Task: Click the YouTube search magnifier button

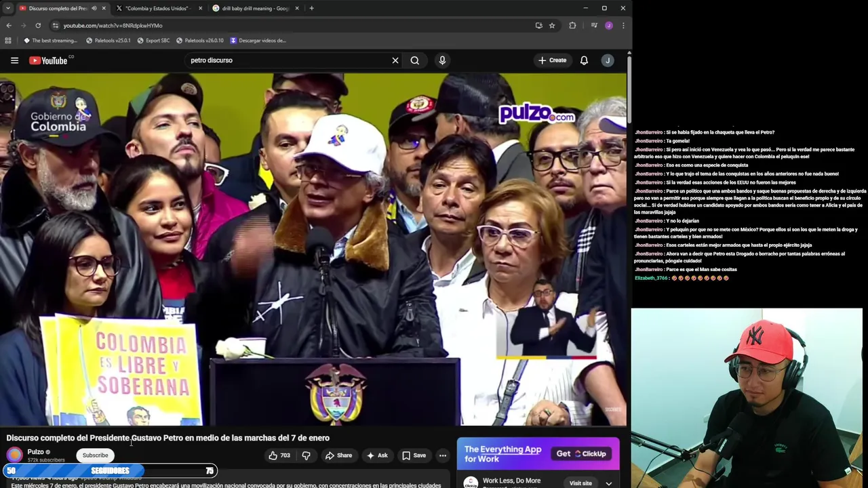Action: 415,60
